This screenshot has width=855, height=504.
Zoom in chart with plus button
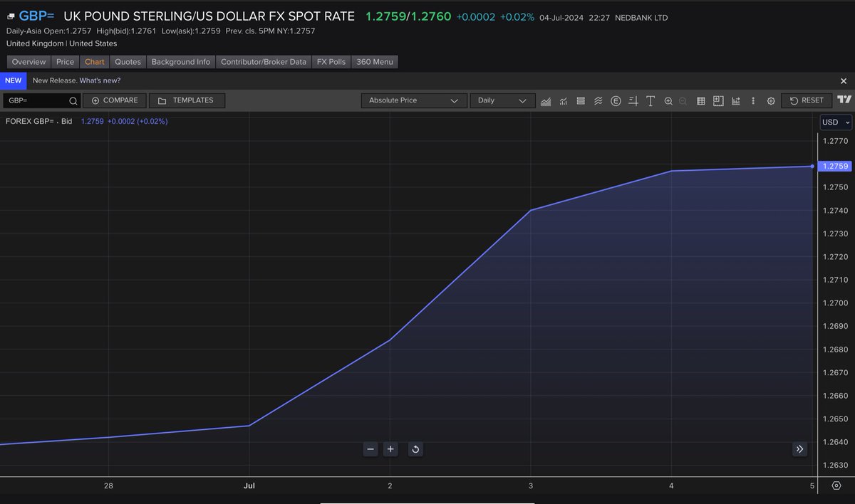pyautogui.click(x=390, y=449)
